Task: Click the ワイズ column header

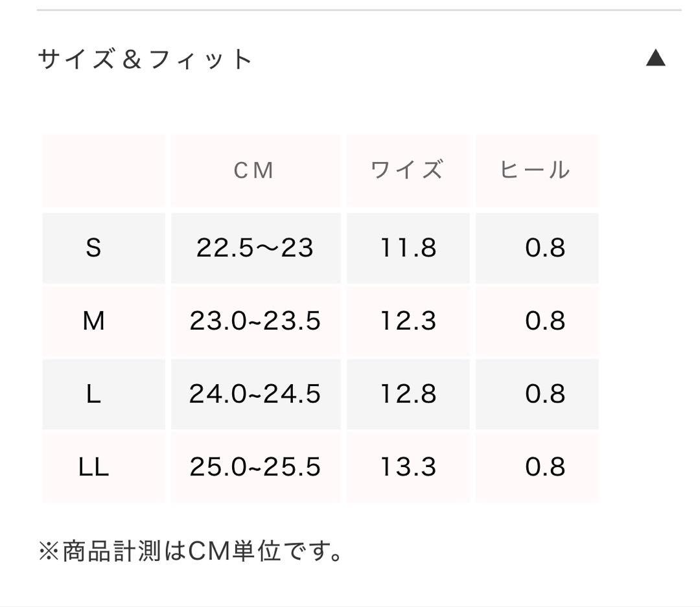Action: pyautogui.click(x=408, y=170)
